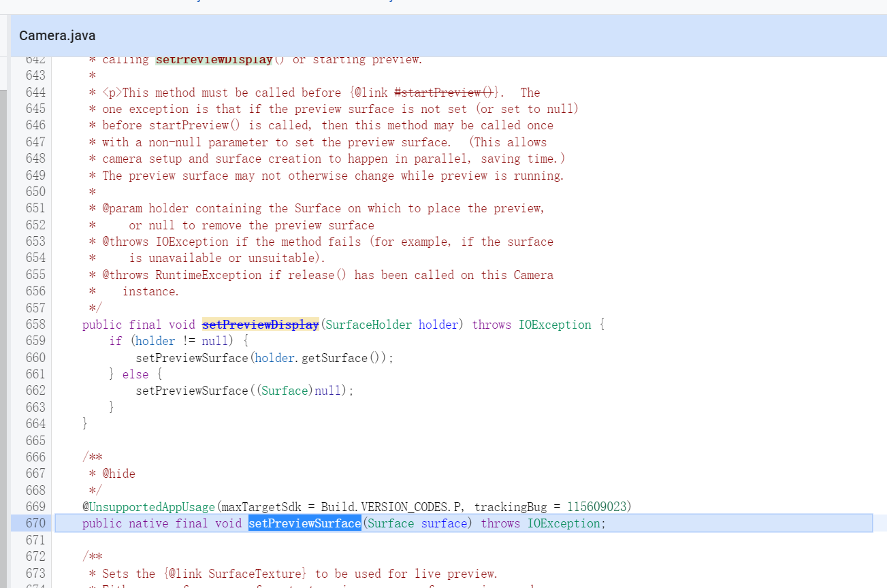Click the @hide javadoc tag
The width and height of the screenshot is (887, 588).
click(118, 474)
